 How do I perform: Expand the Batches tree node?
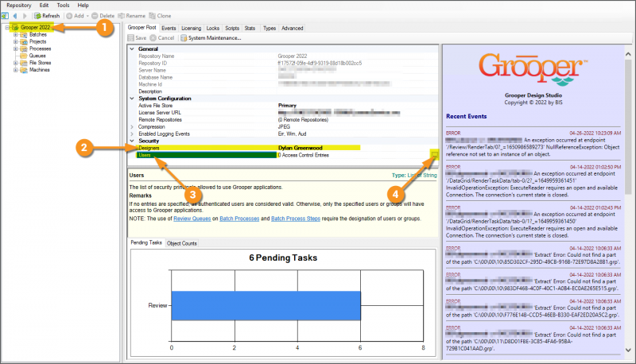pos(15,35)
